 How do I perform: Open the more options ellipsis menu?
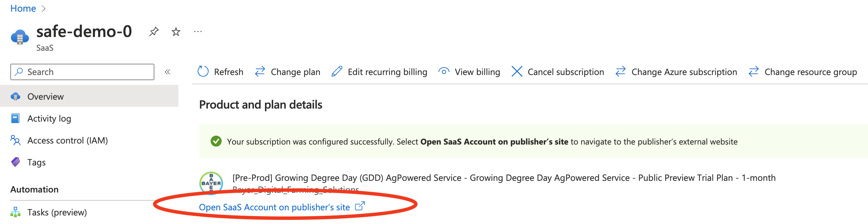click(x=198, y=32)
